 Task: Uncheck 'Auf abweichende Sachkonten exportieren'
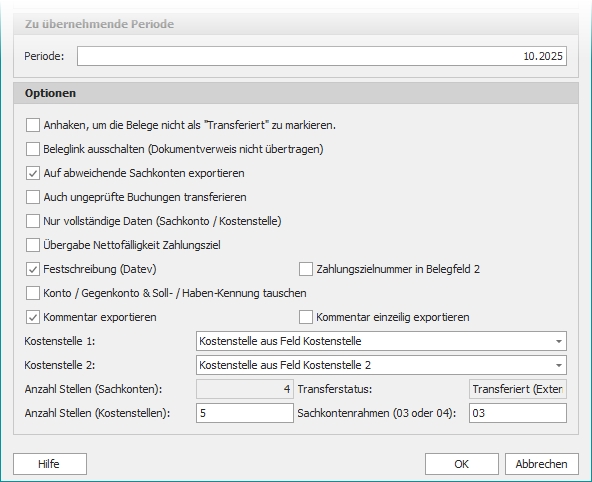(x=33, y=173)
